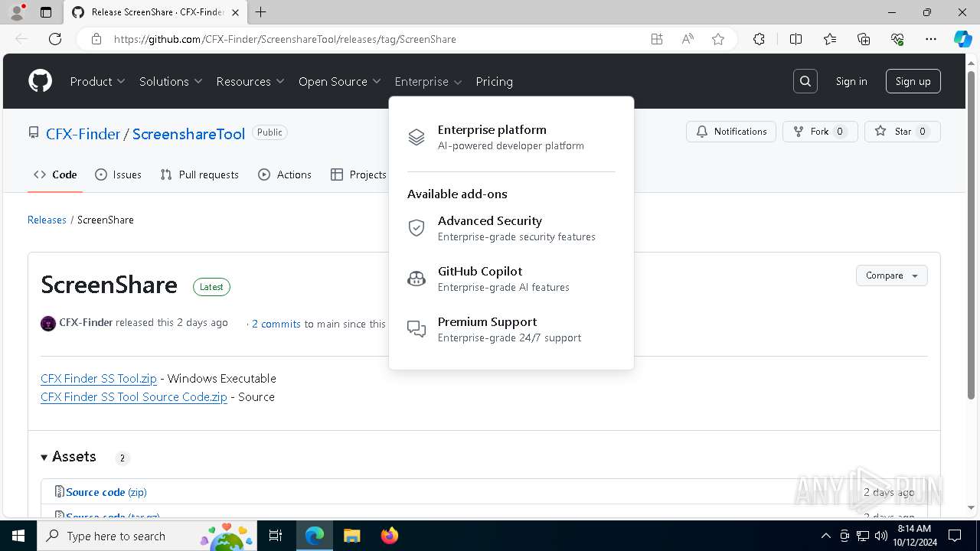This screenshot has width=980, height=551.
Task: Open the Actions tab
Action: click(x=285, y=174)
